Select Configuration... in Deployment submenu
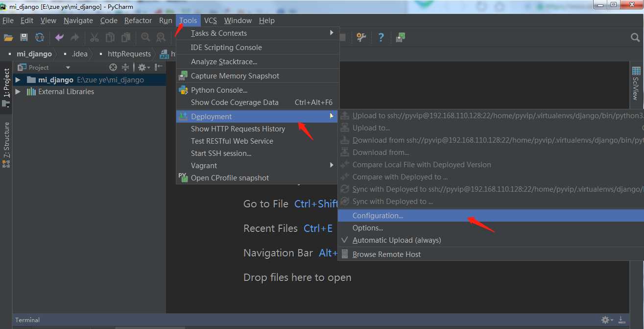The height and width of the screenshot is (329, 644). pos(491,216)
